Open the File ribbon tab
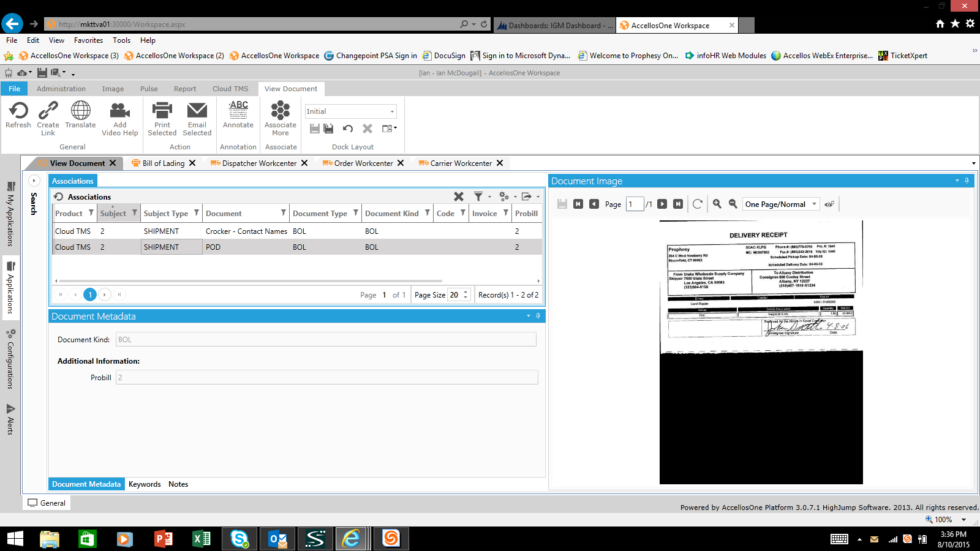This screenshot has height=551, width=980. point(14,89)
